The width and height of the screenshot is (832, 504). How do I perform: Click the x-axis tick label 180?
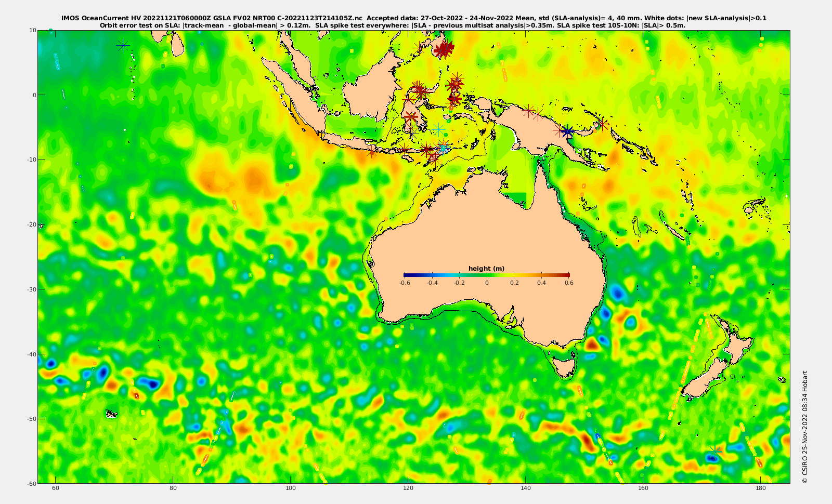(760, 488)
